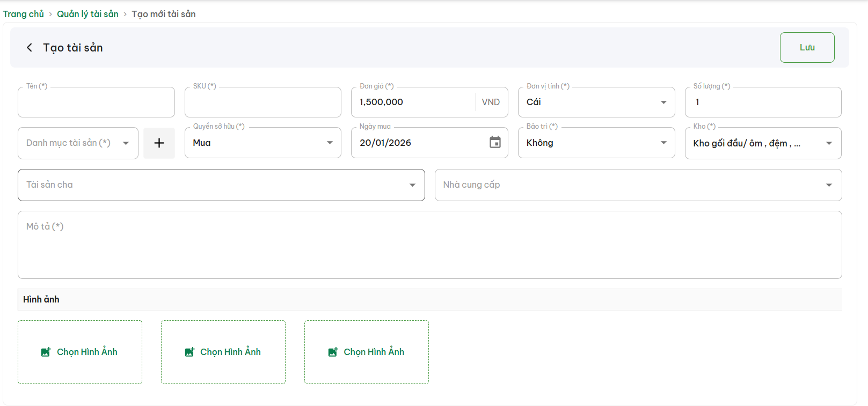Image resolution: width=868 pixels, height=406 pixels.
Task: Click the plus icon to add asset category
Action: pos(159,143)
